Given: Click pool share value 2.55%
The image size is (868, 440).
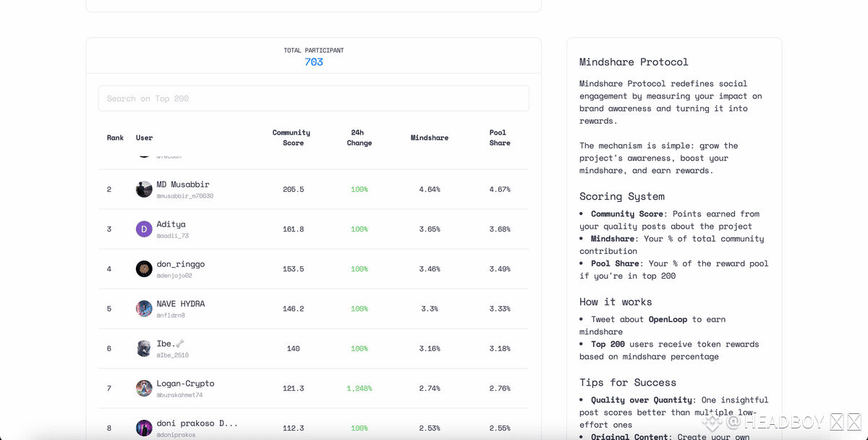Looking at the screenshot, I should pos(500,428).
